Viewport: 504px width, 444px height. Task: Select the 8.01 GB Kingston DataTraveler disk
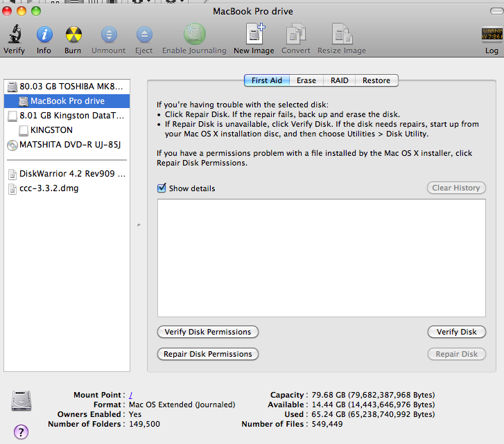click(x=67, y=115)
